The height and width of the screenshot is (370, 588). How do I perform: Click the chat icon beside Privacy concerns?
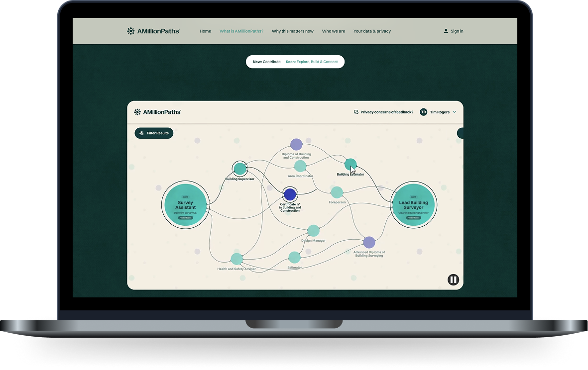pos(356,112)
